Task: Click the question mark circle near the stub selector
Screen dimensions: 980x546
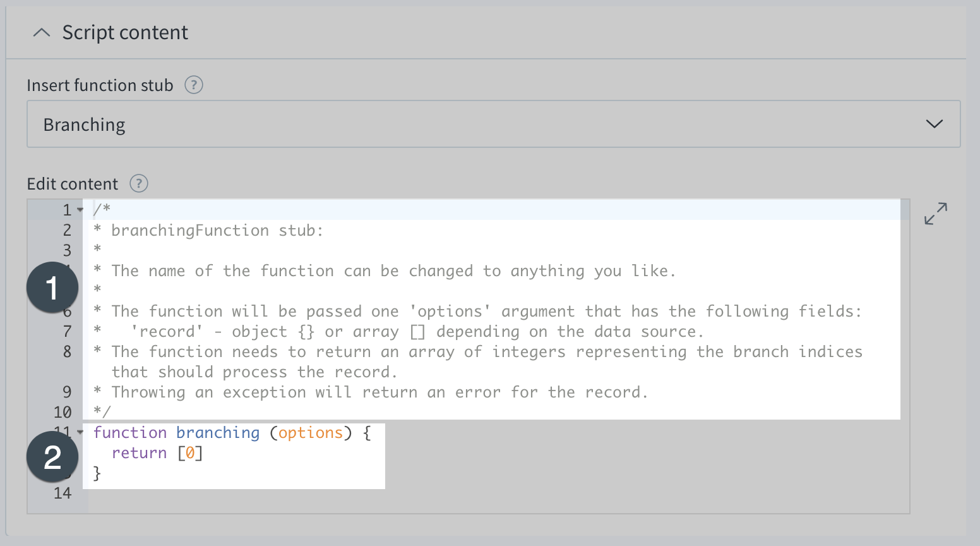Action: tap(194, 85)
